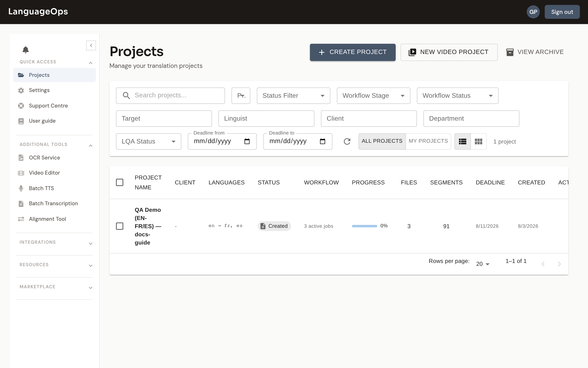Click the View Archive box icon
Screen dimensions: 588x368
tap(510, 52)
